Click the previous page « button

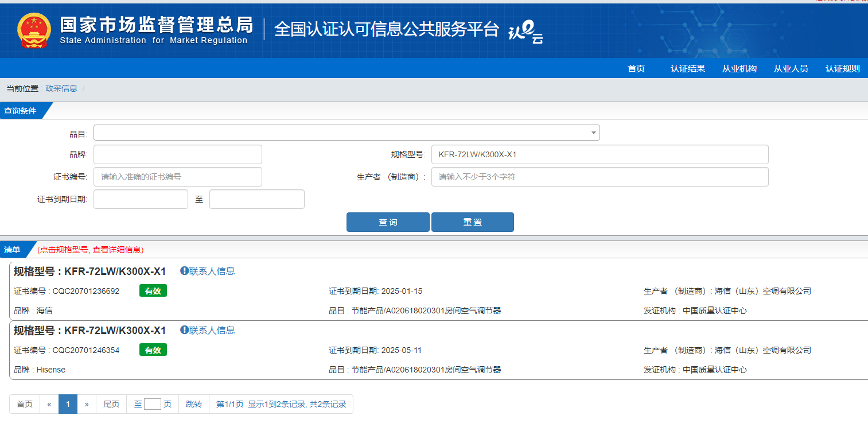(x=49, y=404)
